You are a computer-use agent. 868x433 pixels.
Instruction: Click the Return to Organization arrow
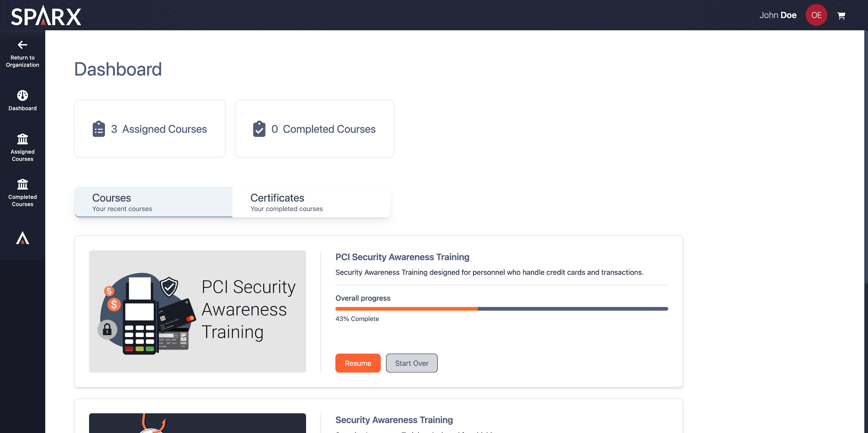(22, 45)
